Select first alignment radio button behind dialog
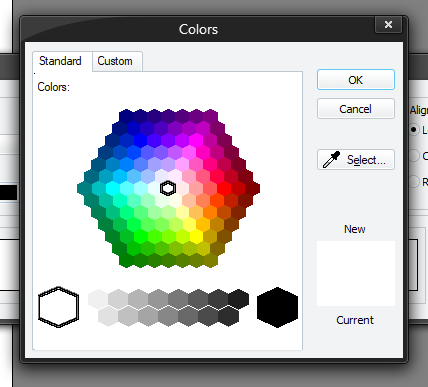 coord(414,129)
